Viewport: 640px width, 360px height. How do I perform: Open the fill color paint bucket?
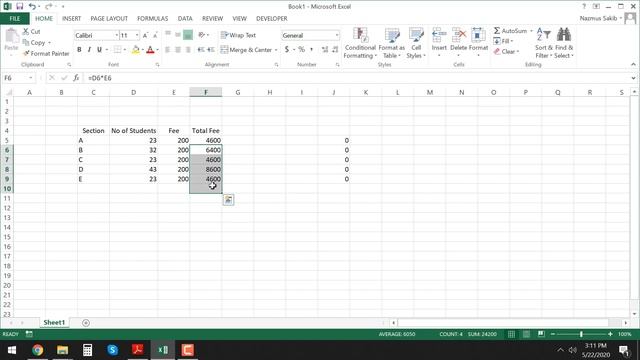tap(136, 50)
